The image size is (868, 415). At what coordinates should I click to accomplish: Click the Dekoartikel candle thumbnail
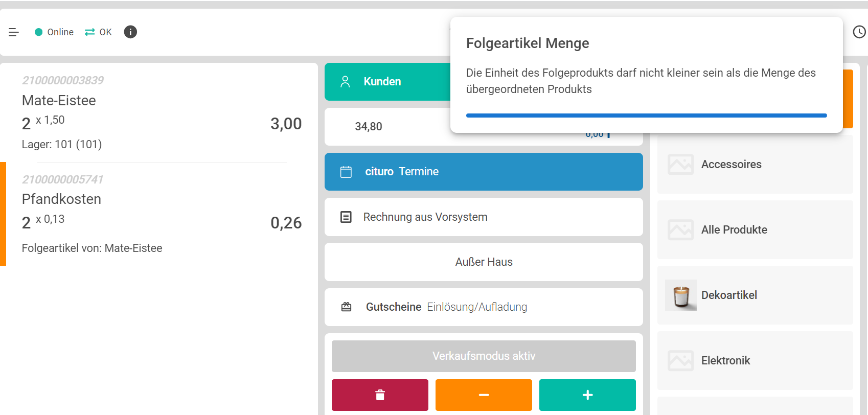pos(681,295)
